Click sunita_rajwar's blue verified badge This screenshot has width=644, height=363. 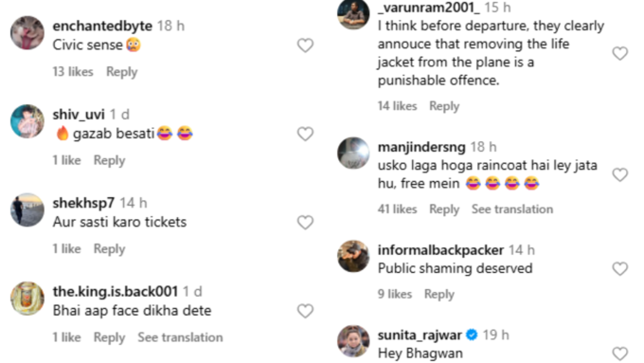[472, 336]
